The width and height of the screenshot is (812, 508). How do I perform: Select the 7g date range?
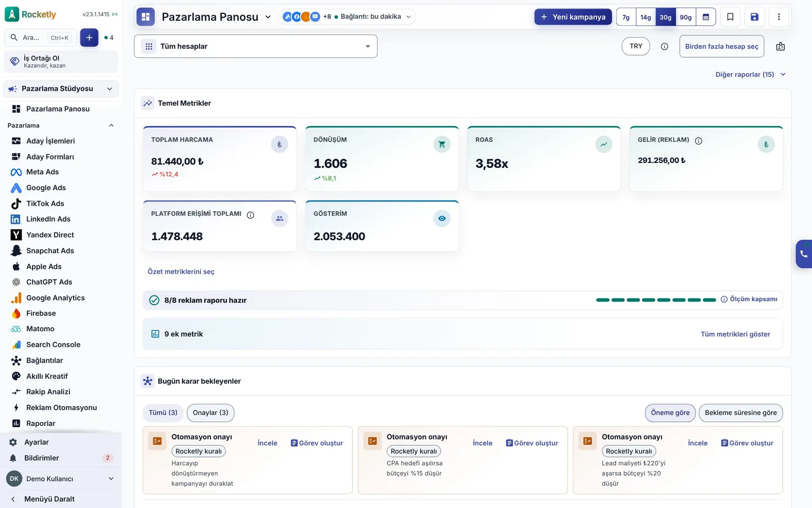(626, 17)
